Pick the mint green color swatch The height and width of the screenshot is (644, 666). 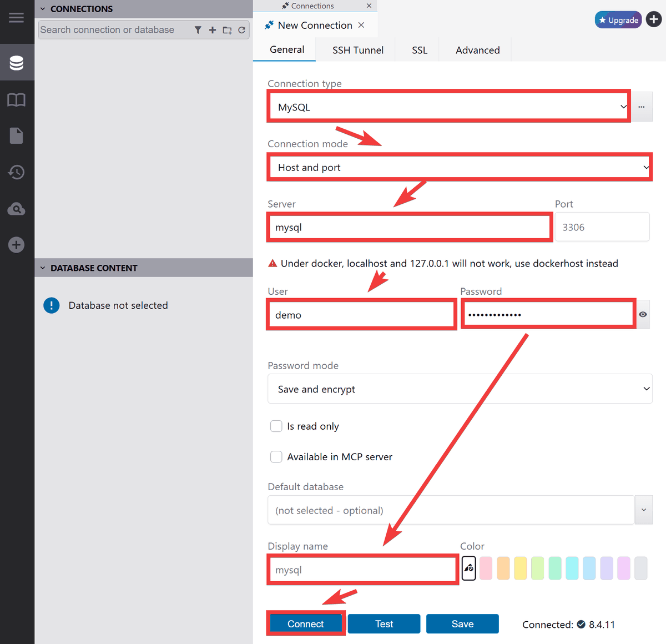click(555, 568)
